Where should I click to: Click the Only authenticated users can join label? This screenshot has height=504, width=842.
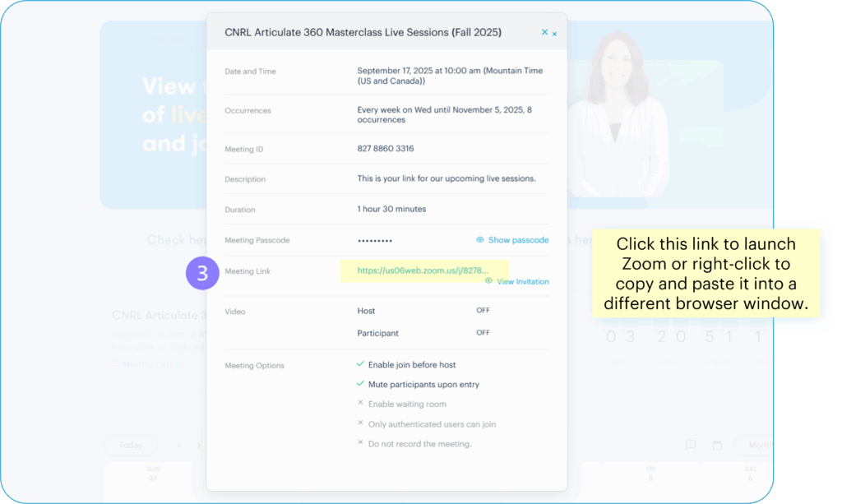click(x=433, y=424)
